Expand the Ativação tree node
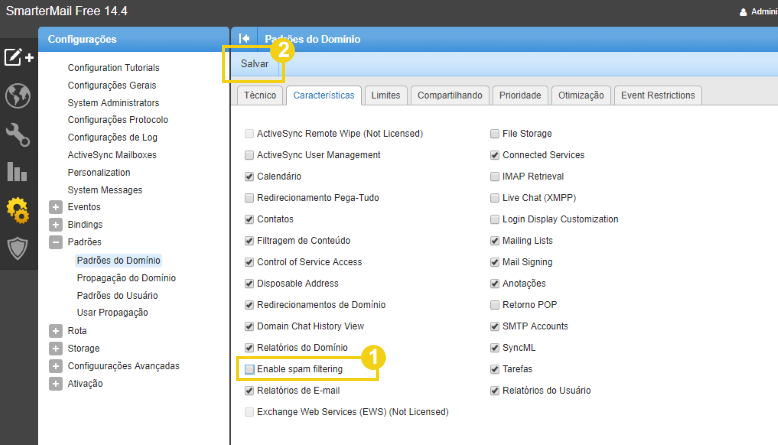 (x=56, y=384)
